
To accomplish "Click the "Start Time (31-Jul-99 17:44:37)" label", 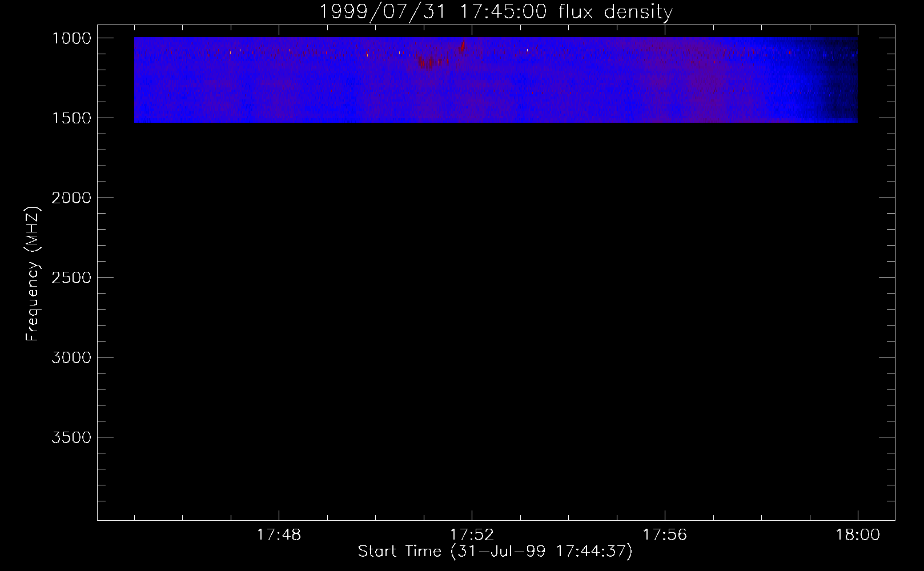I will [495, 552].
